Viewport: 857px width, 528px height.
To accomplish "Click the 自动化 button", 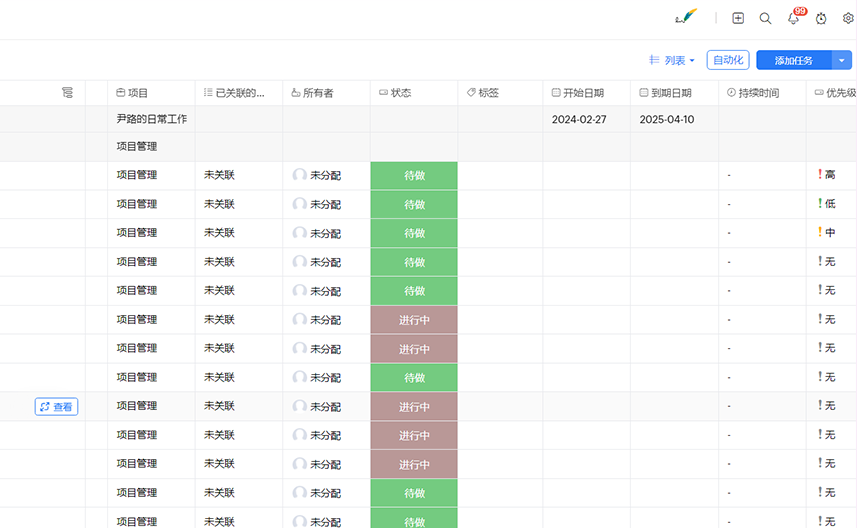I will 728,60.
